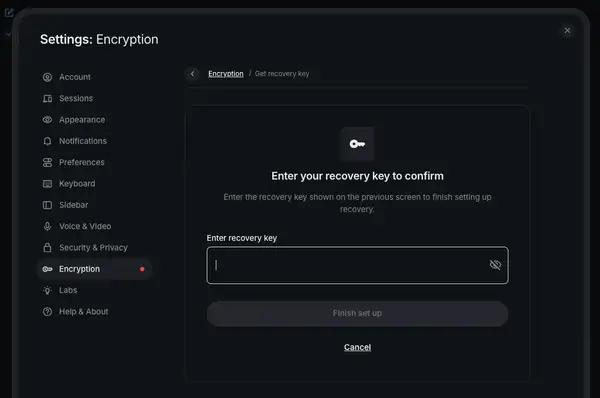Follow the Encryption breadcrumb link

226,73
